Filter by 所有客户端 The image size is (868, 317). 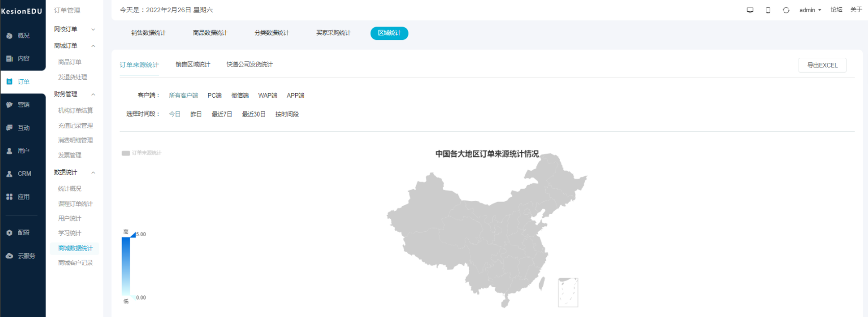pos(183,96)
